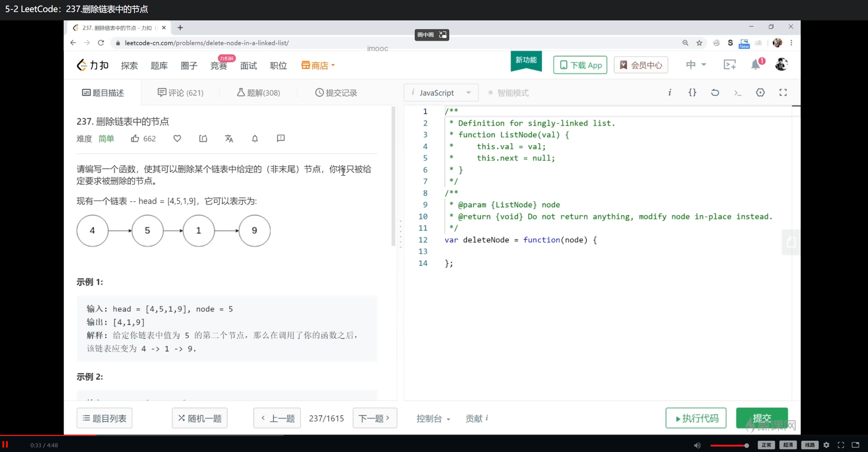Switch to the 题解(308) tab
The image size is (868, 452).
coord(259,92)
